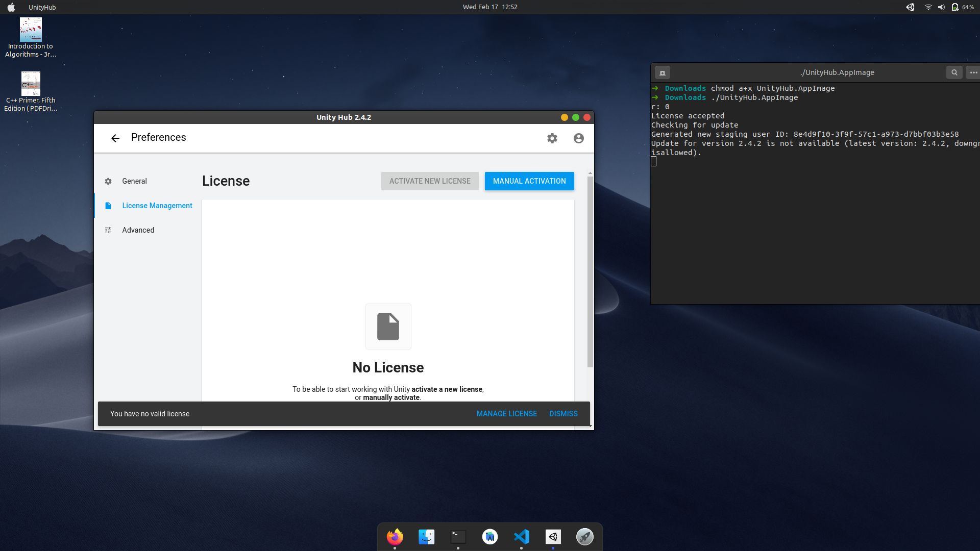Open the terminal menu ellipsis button
This screenshot has height=551, width=980.
(973, 72)
